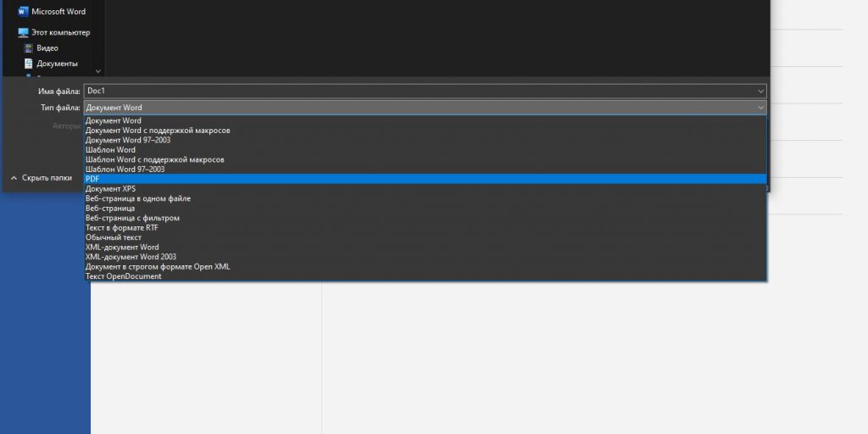The image size is (868, 434).
Task: Choose Документ Word 97–2003 format
Action: click(426, 140)
